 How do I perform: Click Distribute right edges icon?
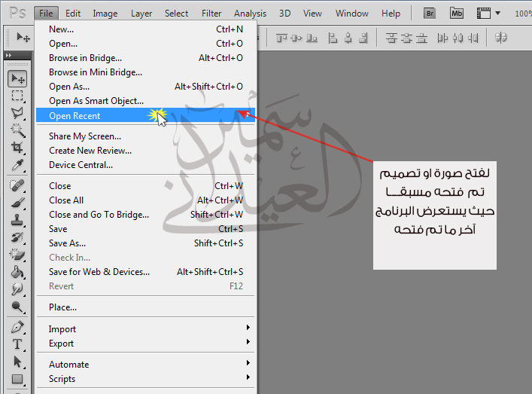(x=473, y=38)
